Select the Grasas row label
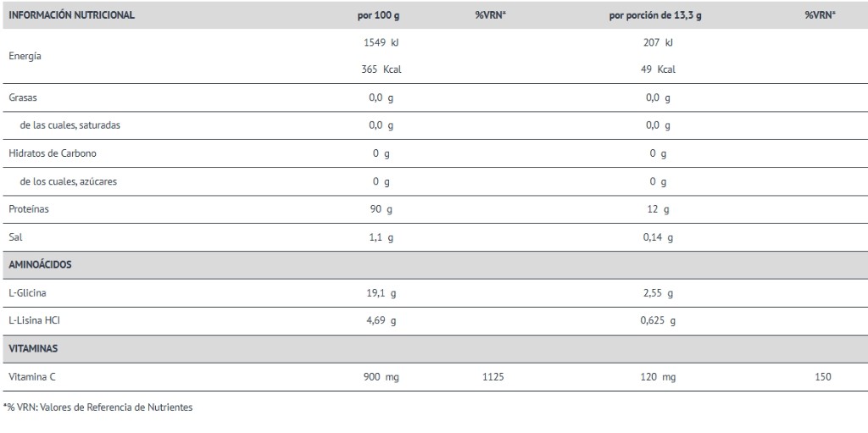Viewport: 868px width, 433px height. [x=23, y=97]
